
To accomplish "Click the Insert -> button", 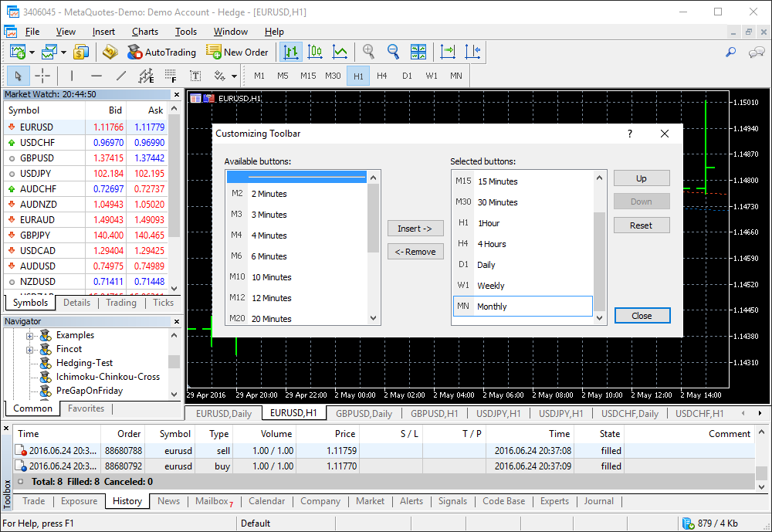I will tap(415, 229).
